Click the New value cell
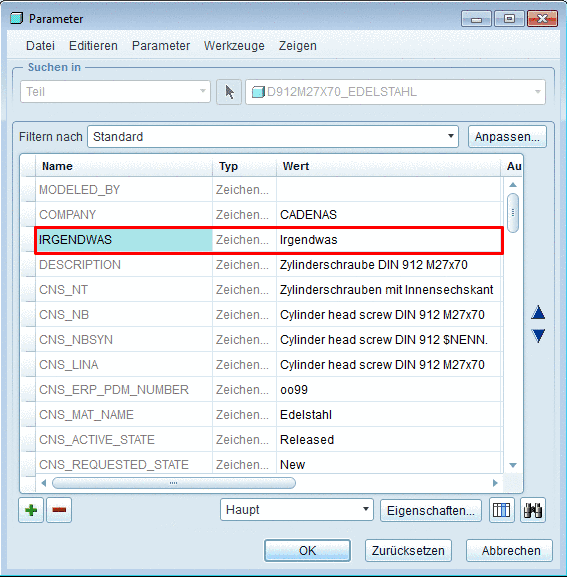Image resolution: width=567 pixels, height=577 pixels. coord(389,464)
